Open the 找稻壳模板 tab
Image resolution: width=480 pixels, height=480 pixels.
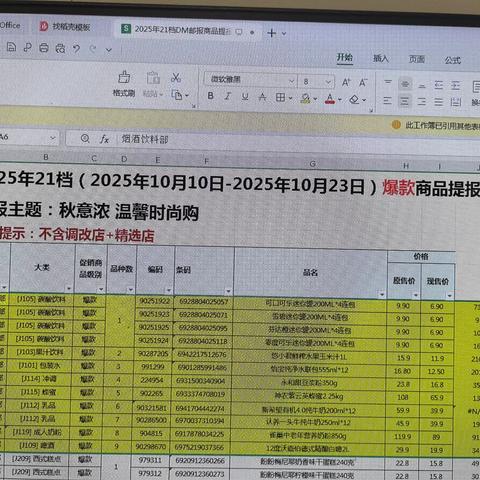tap(65, 27)
